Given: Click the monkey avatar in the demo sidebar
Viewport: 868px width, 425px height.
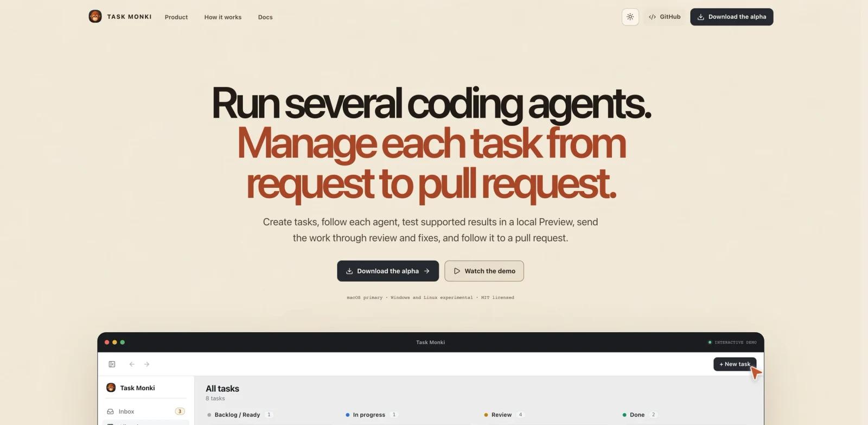Looking at the screenshot, I should pos(111,388).
